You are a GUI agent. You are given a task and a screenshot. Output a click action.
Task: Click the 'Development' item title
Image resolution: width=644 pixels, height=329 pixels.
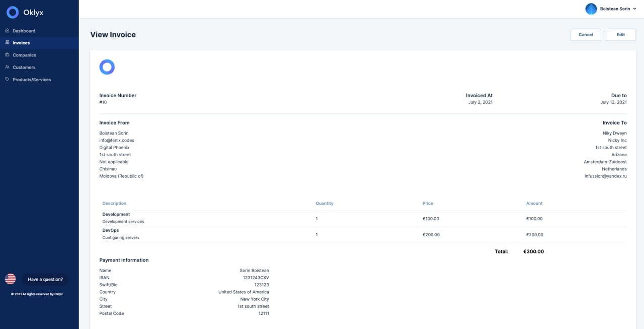point(116,215)
